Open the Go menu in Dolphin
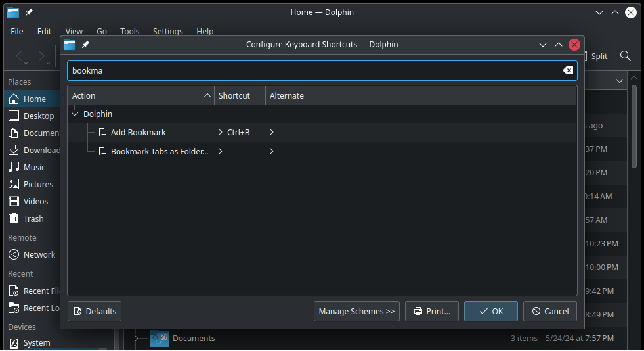Viewport: 644px width, 351px height. [102, 32]
